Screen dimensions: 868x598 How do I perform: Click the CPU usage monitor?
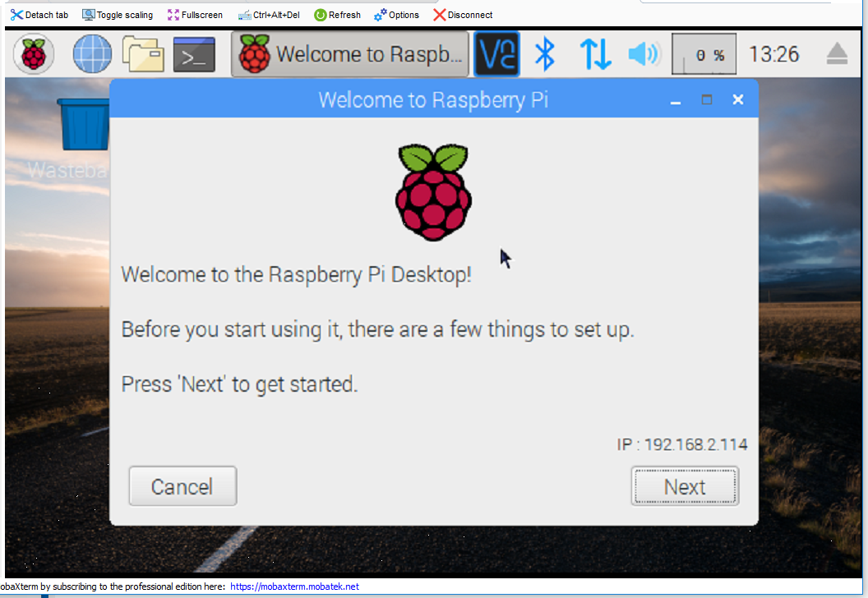(x=704, y=55)
